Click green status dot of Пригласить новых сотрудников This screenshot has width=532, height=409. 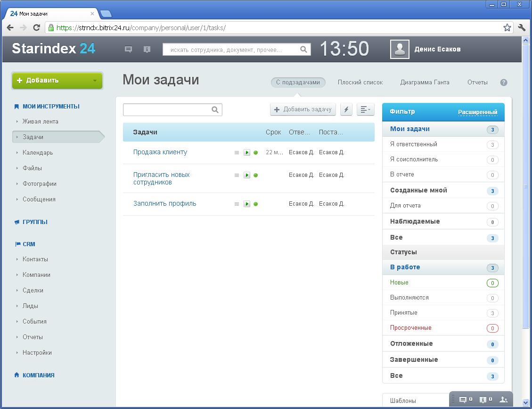256,175
